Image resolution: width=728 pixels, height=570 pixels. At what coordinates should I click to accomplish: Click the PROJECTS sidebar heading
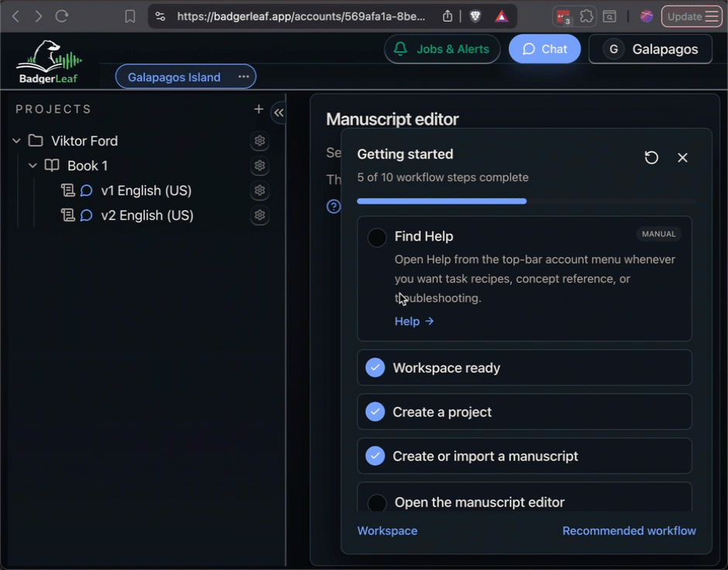(x=53, y=109)
